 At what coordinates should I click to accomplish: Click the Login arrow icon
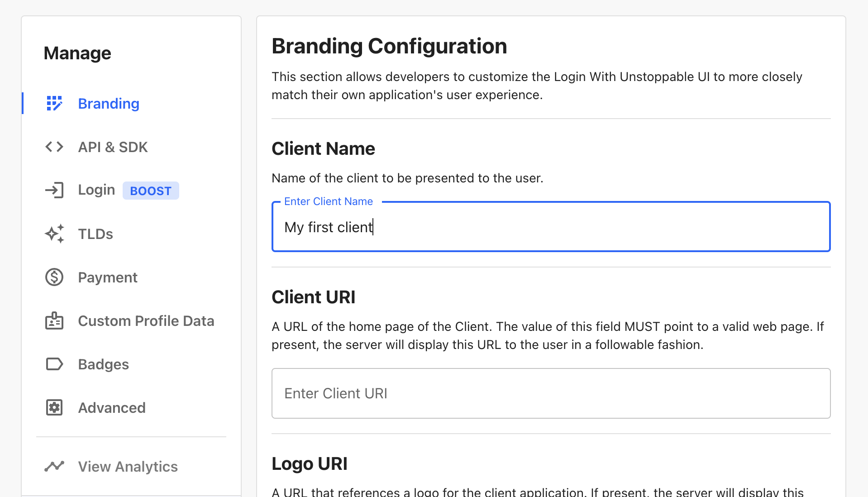[x=54, y=190]
